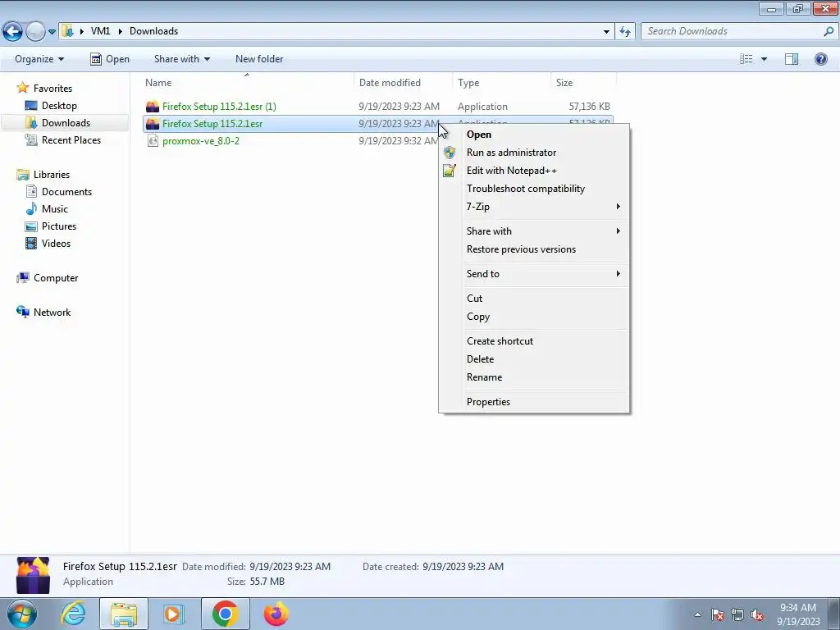This screenshot has width=840, height=630.
Task: Expand Share with in context menu
Action: point(534,231)
